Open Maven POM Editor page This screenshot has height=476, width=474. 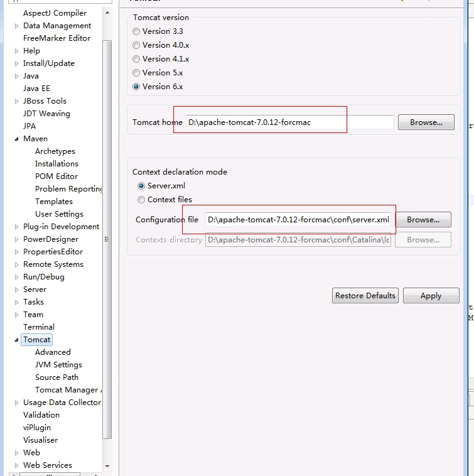point(57,176)
